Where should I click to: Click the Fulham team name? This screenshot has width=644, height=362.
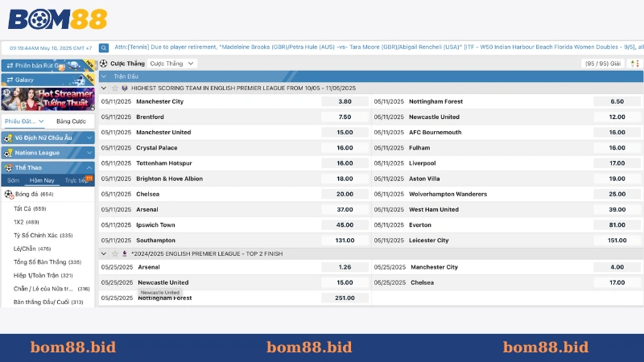(419, 148)
